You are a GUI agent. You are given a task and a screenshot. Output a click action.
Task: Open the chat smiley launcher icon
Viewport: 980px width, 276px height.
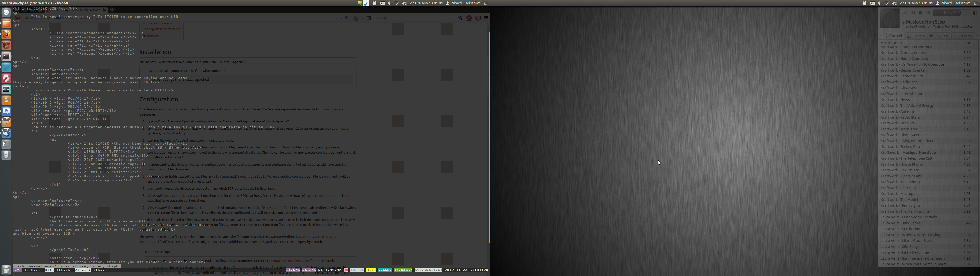point(6,111)
